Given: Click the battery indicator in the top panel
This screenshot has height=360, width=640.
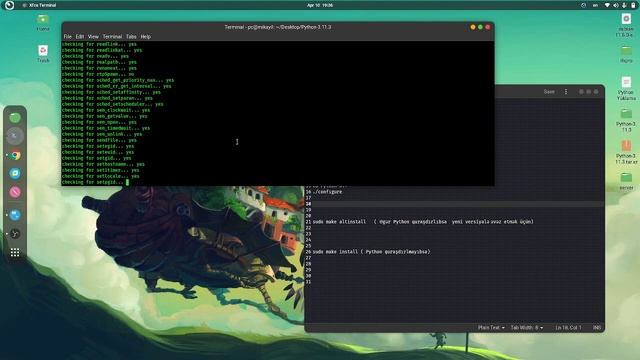Looking at the screenshot, I should pos(633,5).
